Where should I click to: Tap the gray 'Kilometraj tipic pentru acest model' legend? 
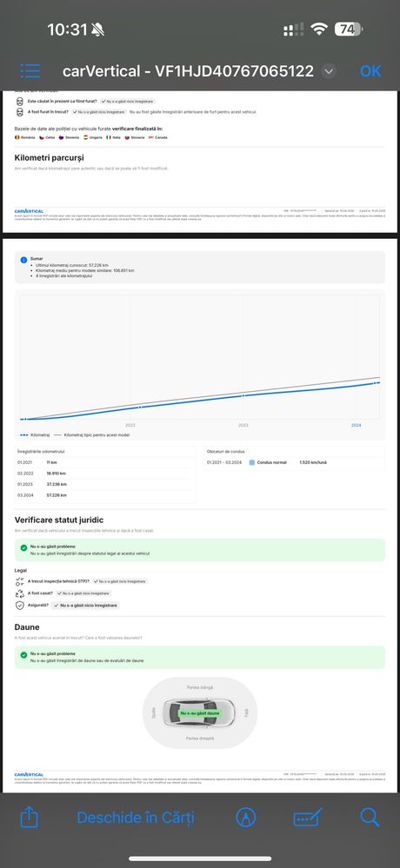tap(91, 435)
